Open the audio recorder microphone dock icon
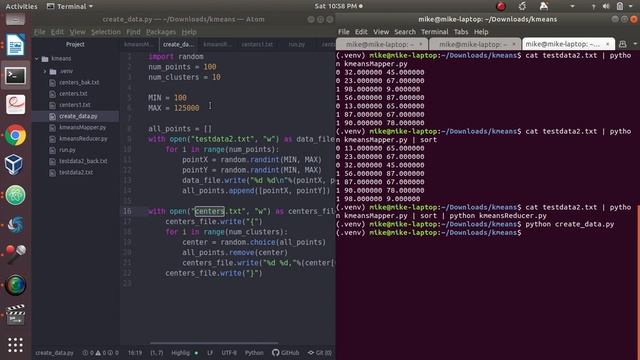The width and height of the screenshot is (640, 360). tap(16, 255)
